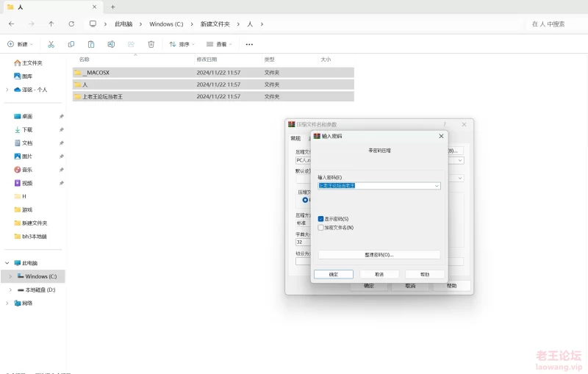Confirm password with 确定 in 输入密码 dialog
The image size is (588, 374).
tap(334, 274)
